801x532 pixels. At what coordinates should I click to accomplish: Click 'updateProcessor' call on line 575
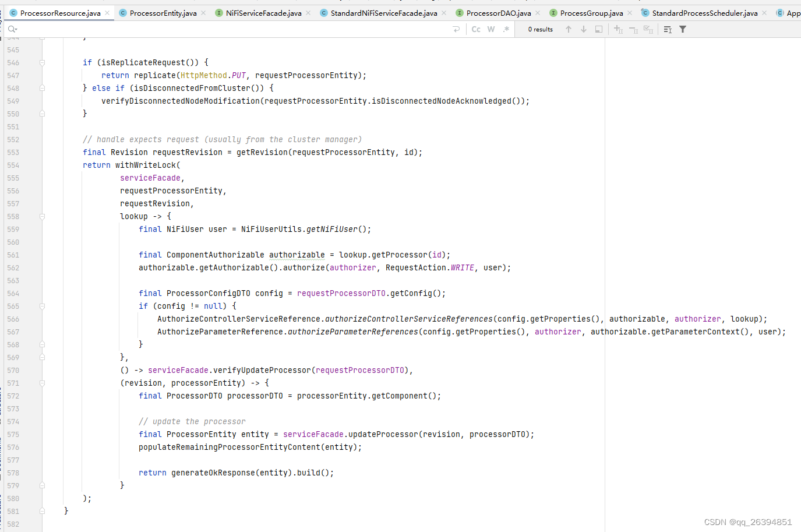[x=383, y=434]
